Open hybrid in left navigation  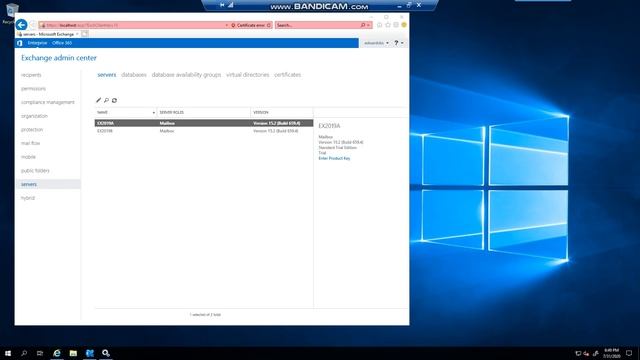coord(28,198)
